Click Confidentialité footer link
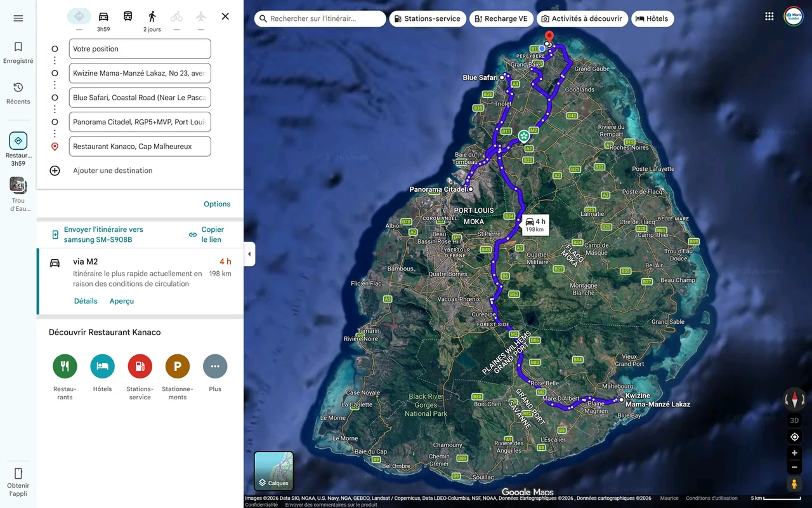The width and height of the screenshot is (812, 508). (261, 505)
